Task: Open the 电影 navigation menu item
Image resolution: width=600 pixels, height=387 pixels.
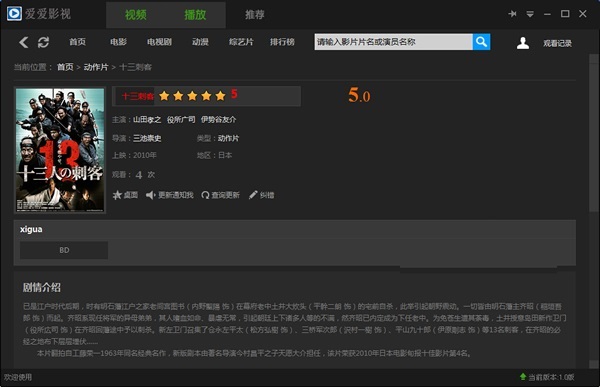Action: point(118,42)
